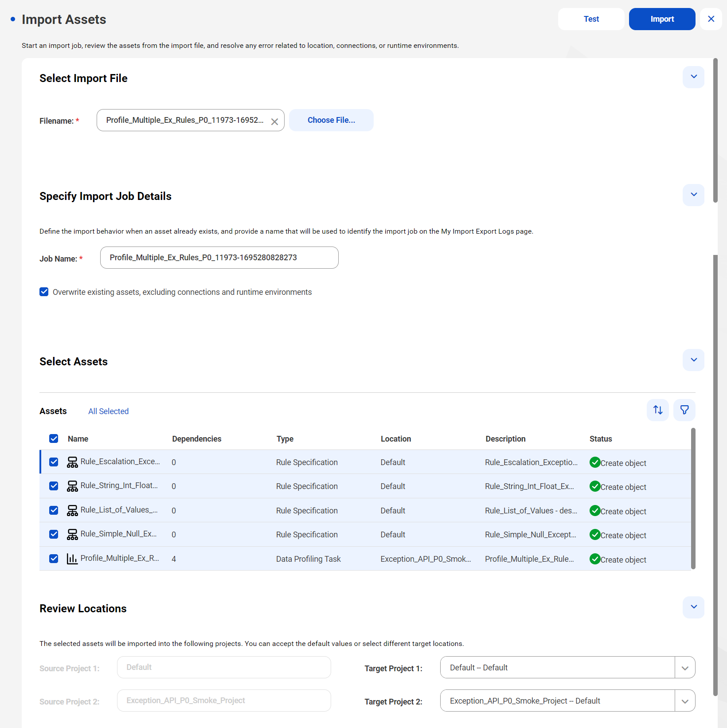The width and height of the screenshot is (727, 728).
Task: Select the Profile_Multiple_Ex_R... asset name
Action: click(120, 558)
